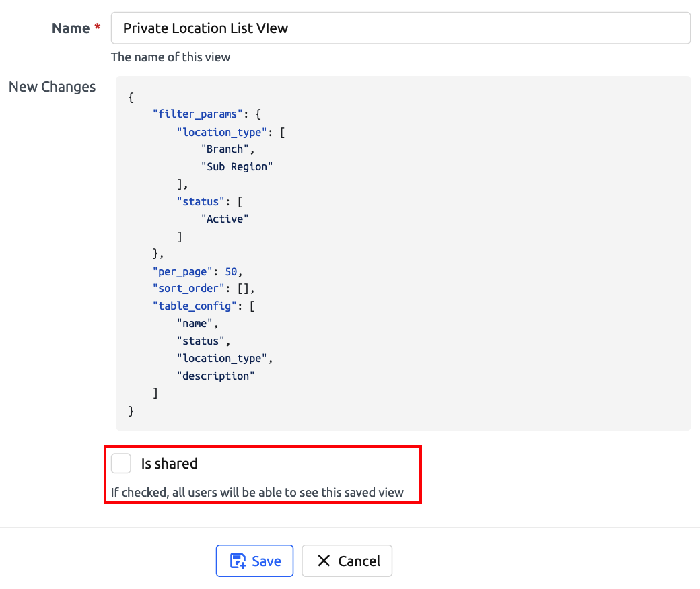Screen dimensions: 700x589
Task: Click the "Active" status value
Action: [x=225, y=219]
